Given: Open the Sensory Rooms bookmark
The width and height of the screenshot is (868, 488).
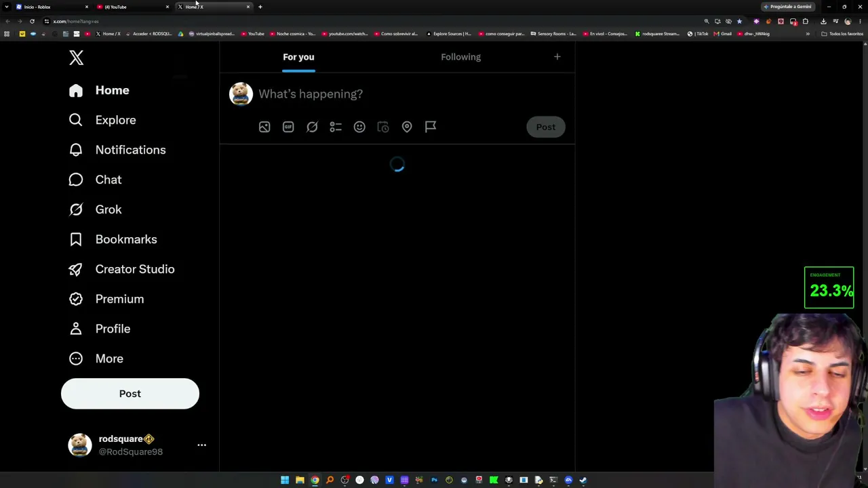Looking at the screenshot, I should point(553,34).
